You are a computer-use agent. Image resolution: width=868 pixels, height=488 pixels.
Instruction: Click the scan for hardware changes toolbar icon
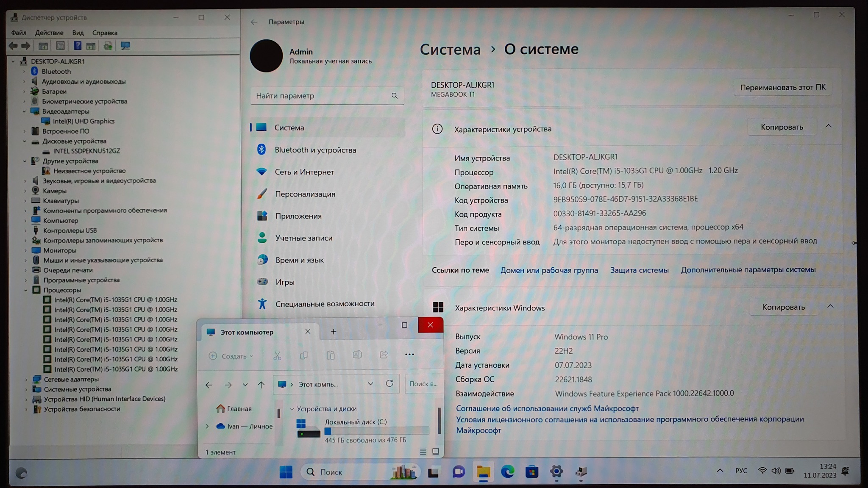(x=125, y=46)
